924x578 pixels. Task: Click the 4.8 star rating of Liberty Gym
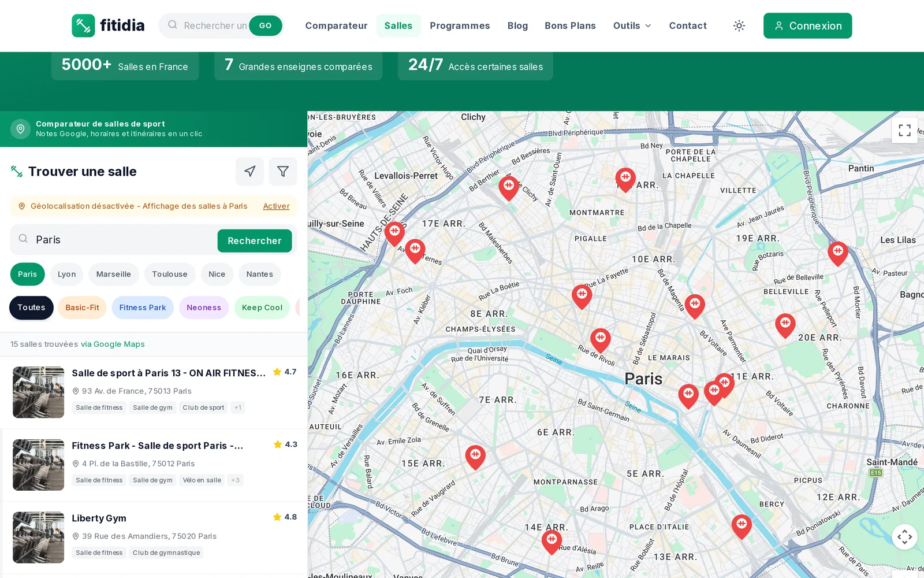(285, 517)
